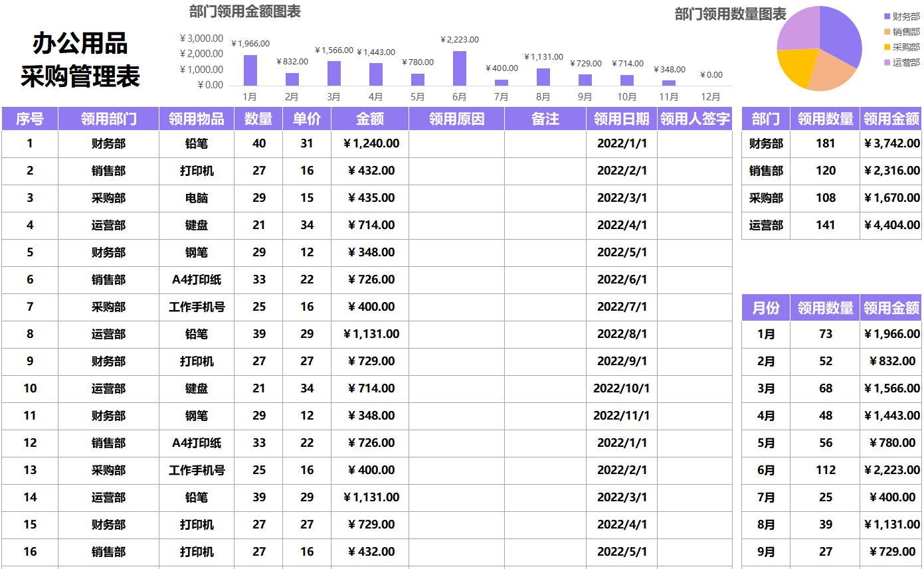Select the 领用人签字 column header
Viewport: 924px width, 569px height.
695,119
